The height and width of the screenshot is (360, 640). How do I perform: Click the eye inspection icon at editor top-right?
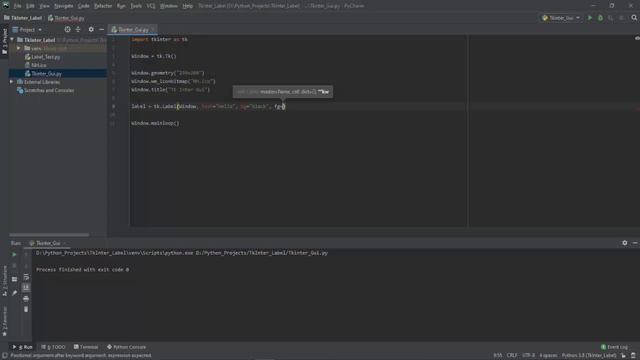pos(637,38)
